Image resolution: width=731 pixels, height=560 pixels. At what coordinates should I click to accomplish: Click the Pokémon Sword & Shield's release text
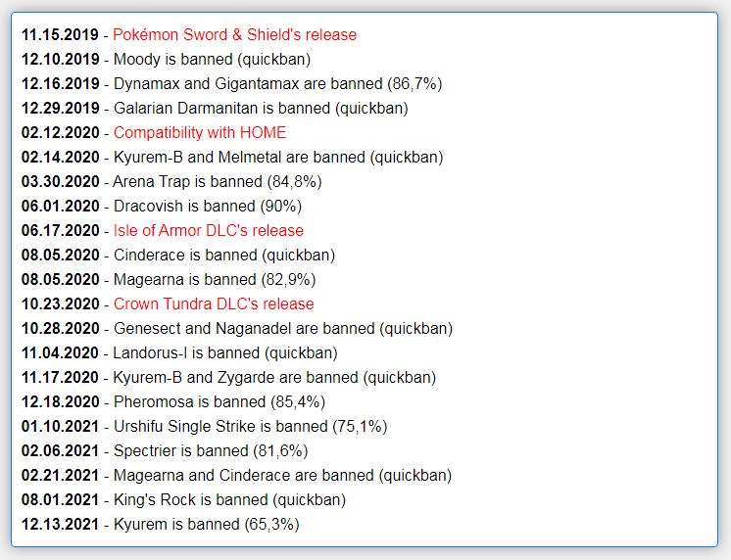pyautogui.click(x=234, y=35)
